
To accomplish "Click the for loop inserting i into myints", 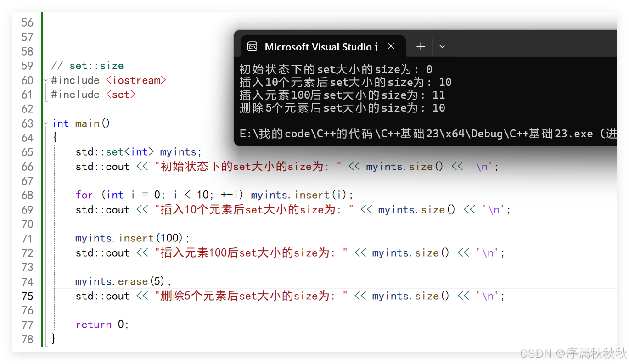I will 215,195.
